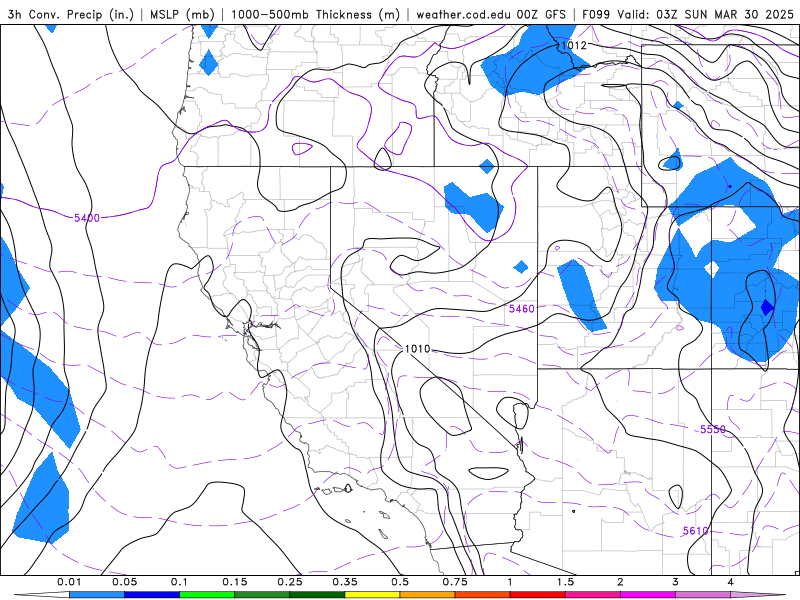Click the '0.05' legend value
Viewport: 800px width, 600px height.
point(124,582)
